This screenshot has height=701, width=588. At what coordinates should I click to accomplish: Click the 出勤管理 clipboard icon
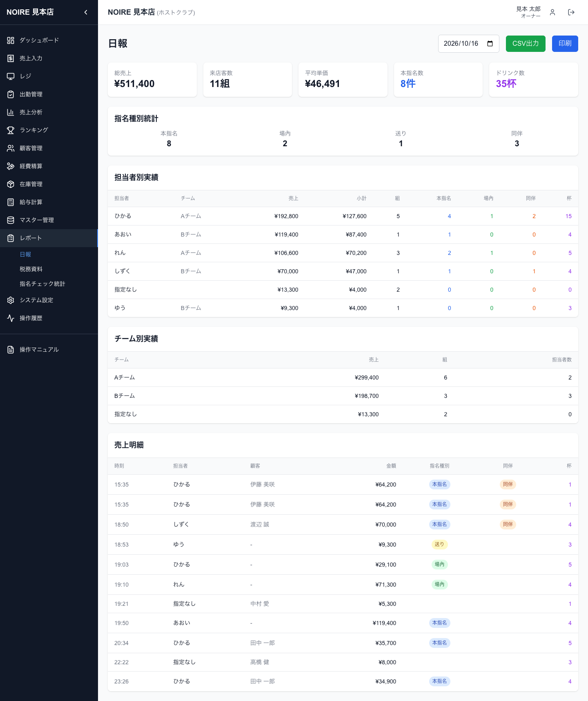[11, 94]
